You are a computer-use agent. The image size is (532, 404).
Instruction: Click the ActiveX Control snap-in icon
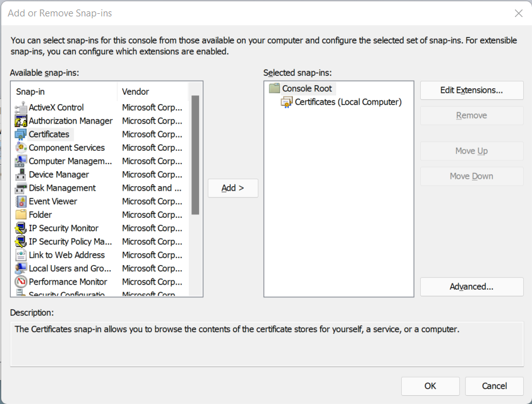pos(21,107)
